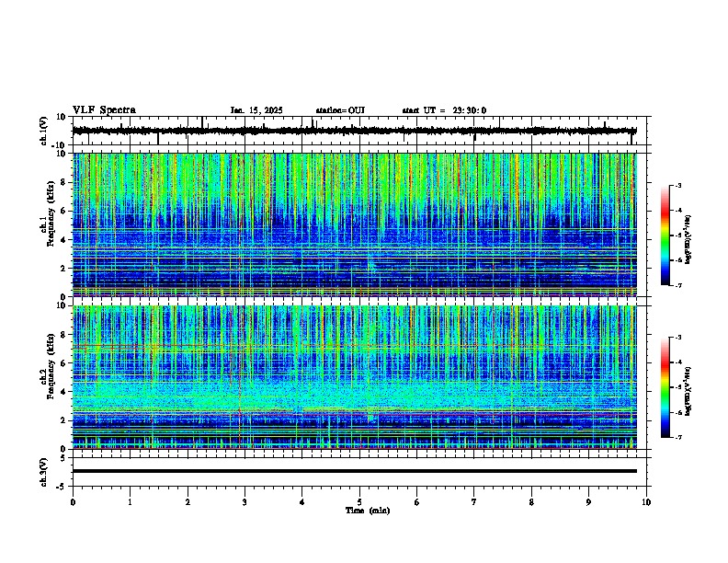Click the ch.1 color scale bar
Image resolution: width=728 pixels, height=563 pixels.
[665, 236]
